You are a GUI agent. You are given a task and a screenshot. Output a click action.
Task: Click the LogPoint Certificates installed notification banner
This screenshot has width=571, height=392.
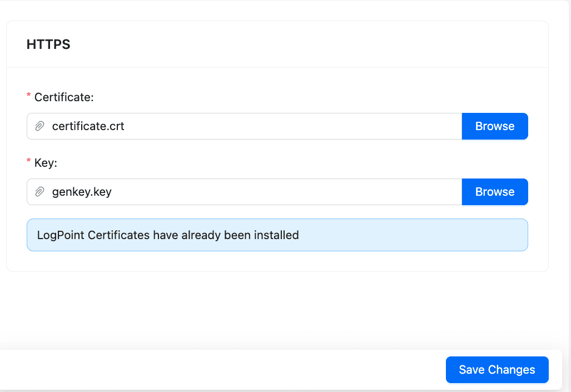[x=277, y=235]
